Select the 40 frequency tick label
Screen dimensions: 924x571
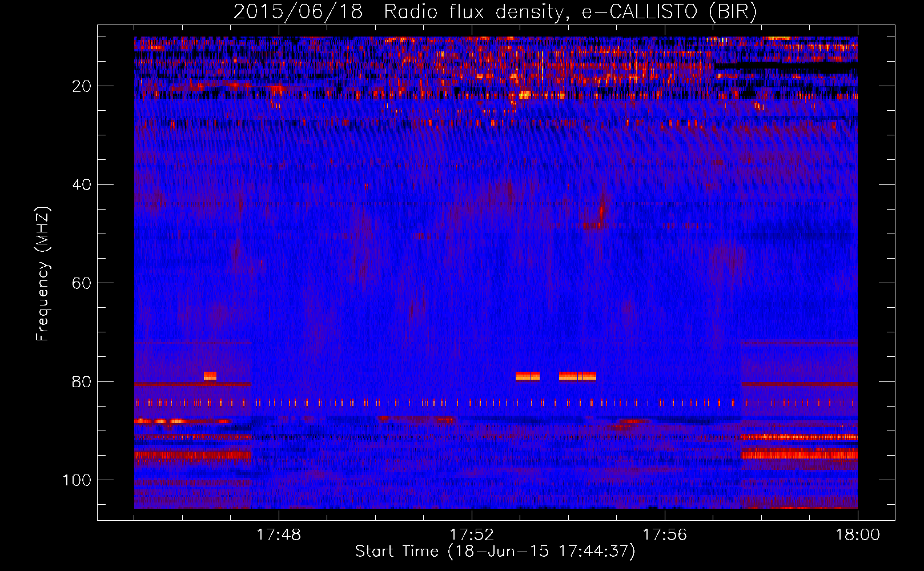point(82,185)
